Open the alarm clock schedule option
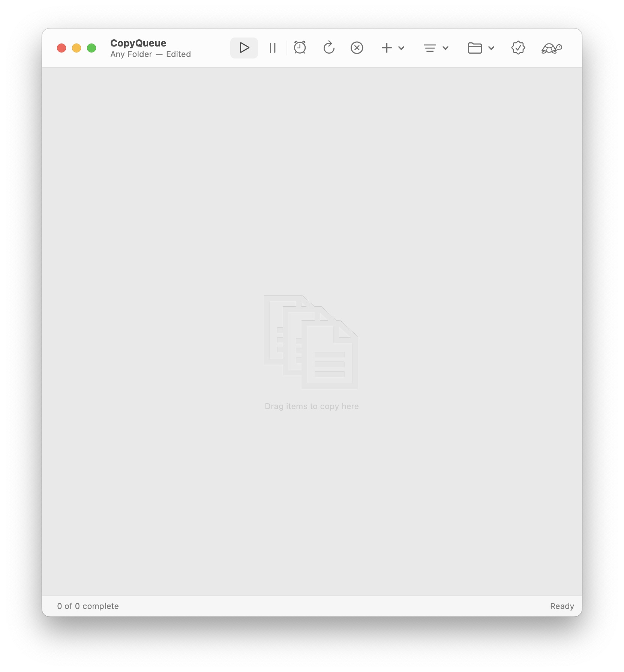 (300, 48)
